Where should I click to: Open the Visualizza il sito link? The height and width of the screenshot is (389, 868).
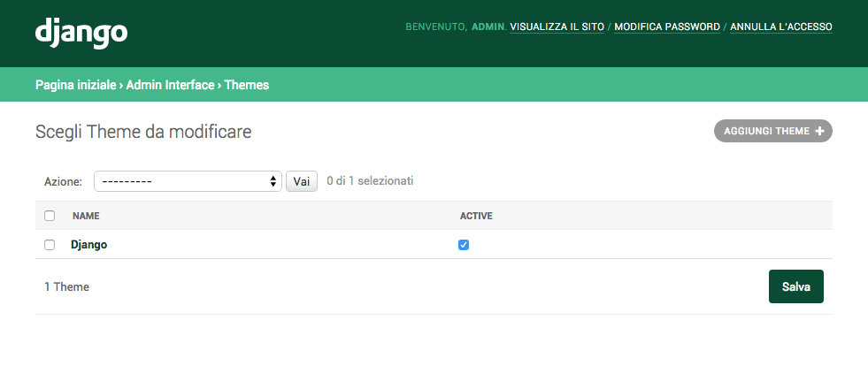click(557, 27)
